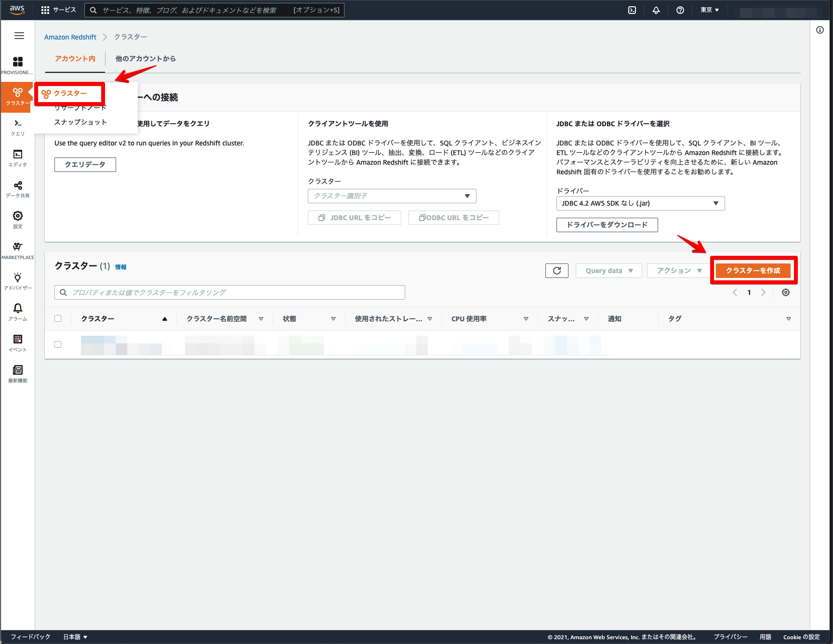Open the Privacy footer link
This screenshot has width=833, height=644.
[x=730, y=637]
